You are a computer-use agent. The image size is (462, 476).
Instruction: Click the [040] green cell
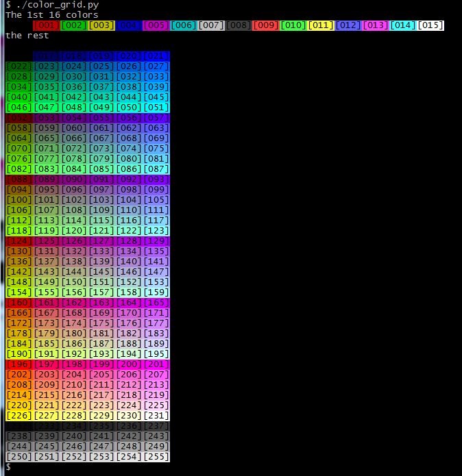pos(19,97)
